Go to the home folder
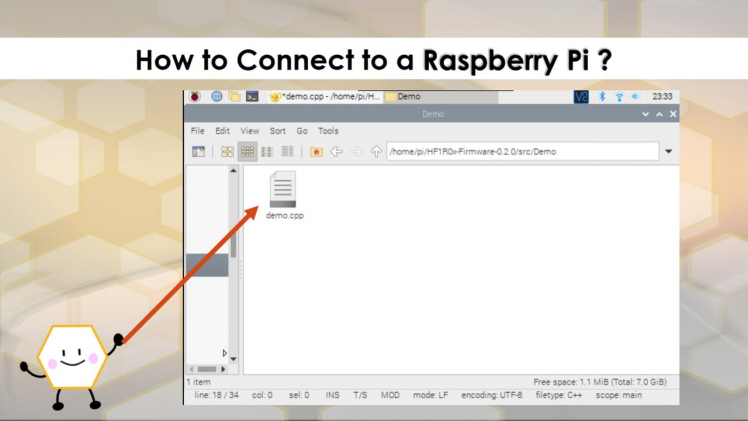 coord(316,152)
